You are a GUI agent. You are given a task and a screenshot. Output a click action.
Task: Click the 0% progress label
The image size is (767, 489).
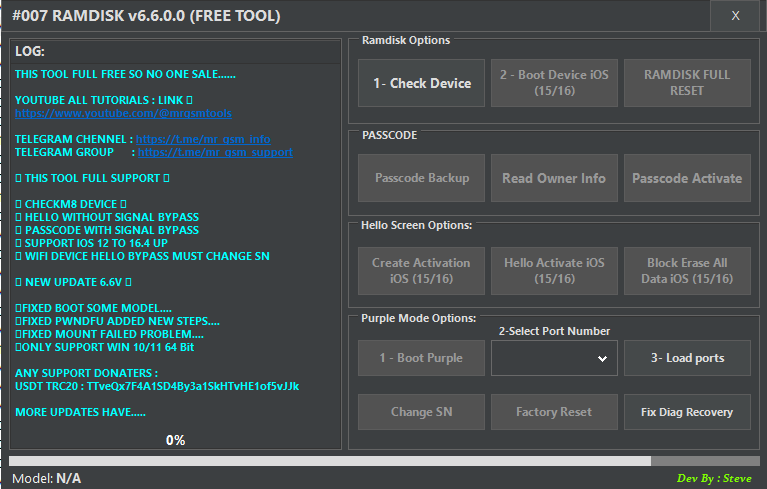coord(175,440)
